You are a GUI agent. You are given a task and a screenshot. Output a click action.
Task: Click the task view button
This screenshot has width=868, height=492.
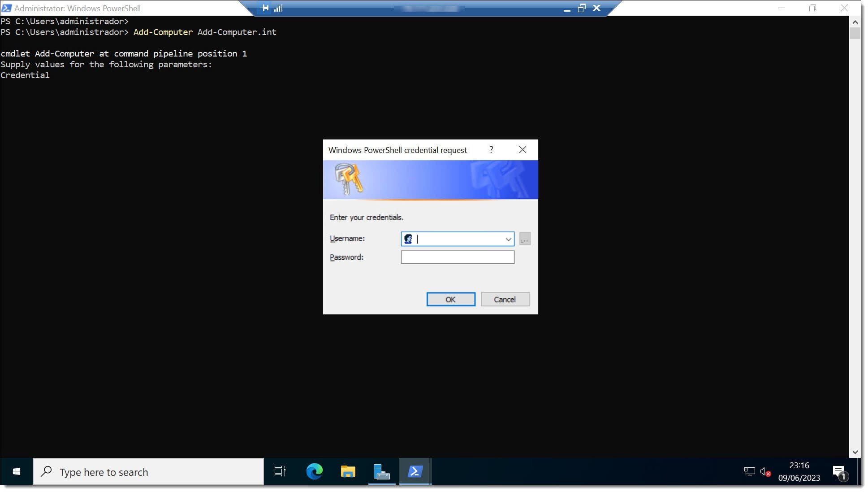click(280, 472)
